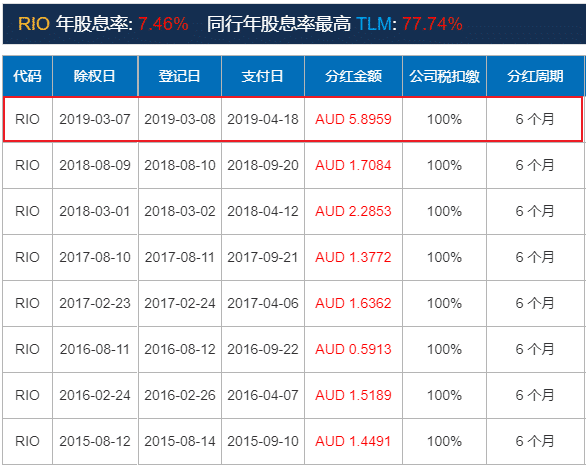Viewport: 586px width, 466px height.
Task: Click 100% tax value in 2016-08-11 row
Action: pyautogui.click(x=444, y=349)
